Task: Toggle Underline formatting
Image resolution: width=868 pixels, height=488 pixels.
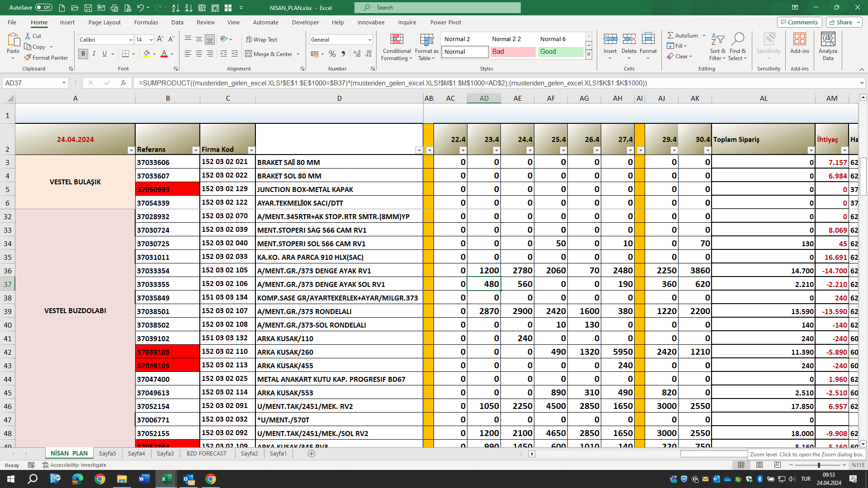Action: 104,54
